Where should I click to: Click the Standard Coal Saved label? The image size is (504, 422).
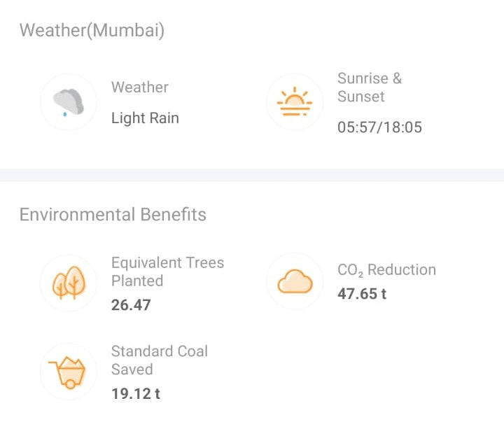[x=160, y=360]
